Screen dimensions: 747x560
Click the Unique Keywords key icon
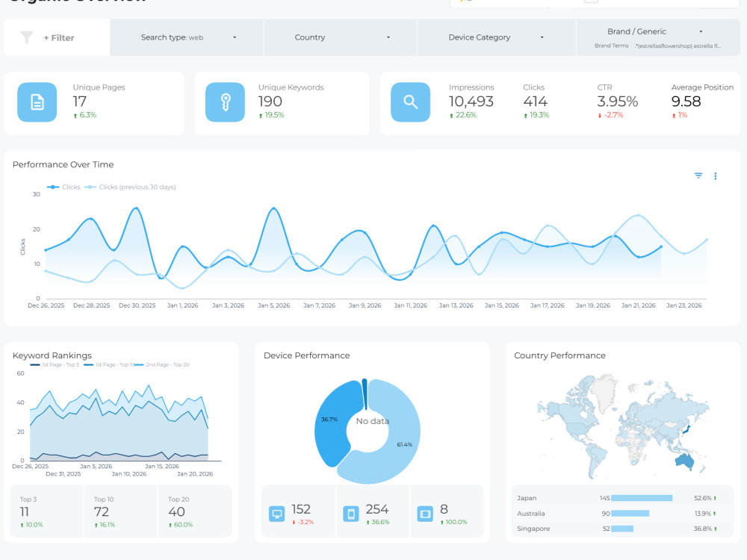[x=226, y=102]
